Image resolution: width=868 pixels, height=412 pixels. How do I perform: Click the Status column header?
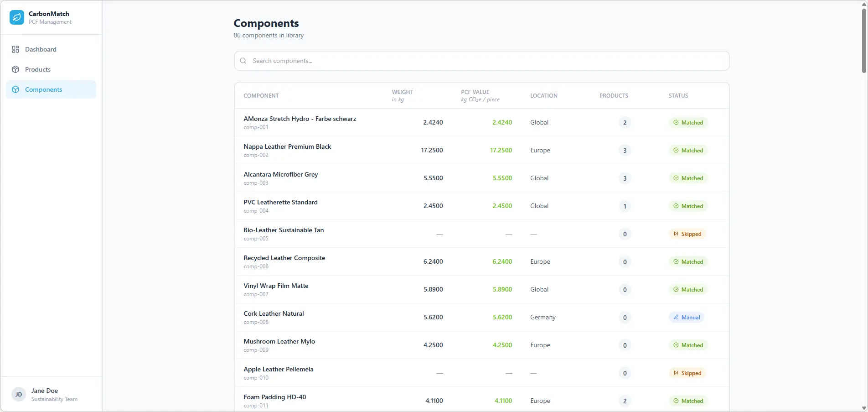coord(678,95)
